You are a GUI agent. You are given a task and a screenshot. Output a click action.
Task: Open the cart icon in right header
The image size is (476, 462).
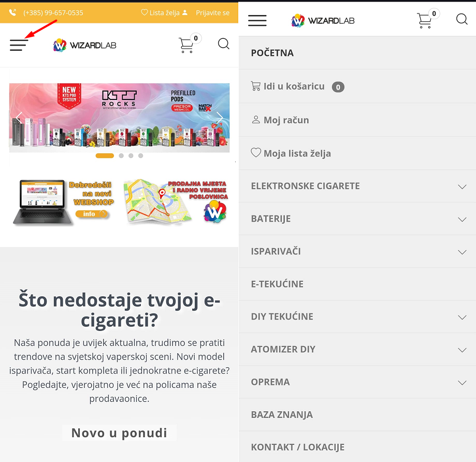click(424, 20)
